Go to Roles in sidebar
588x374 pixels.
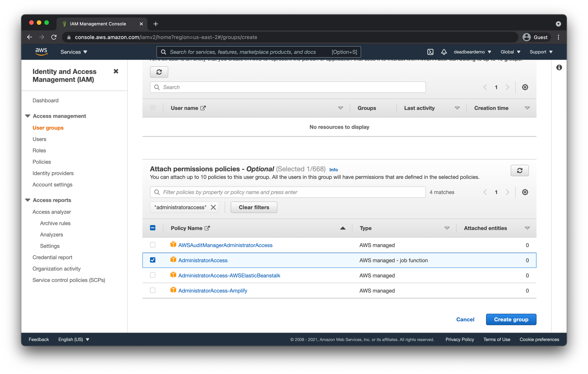[x=39, y=151]
